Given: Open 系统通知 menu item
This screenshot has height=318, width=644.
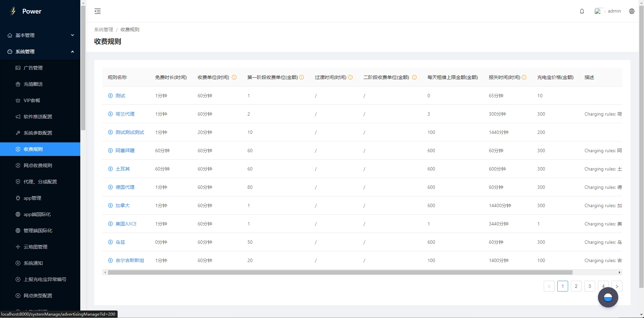Looking at the screenshot, I should pos(40,263).
